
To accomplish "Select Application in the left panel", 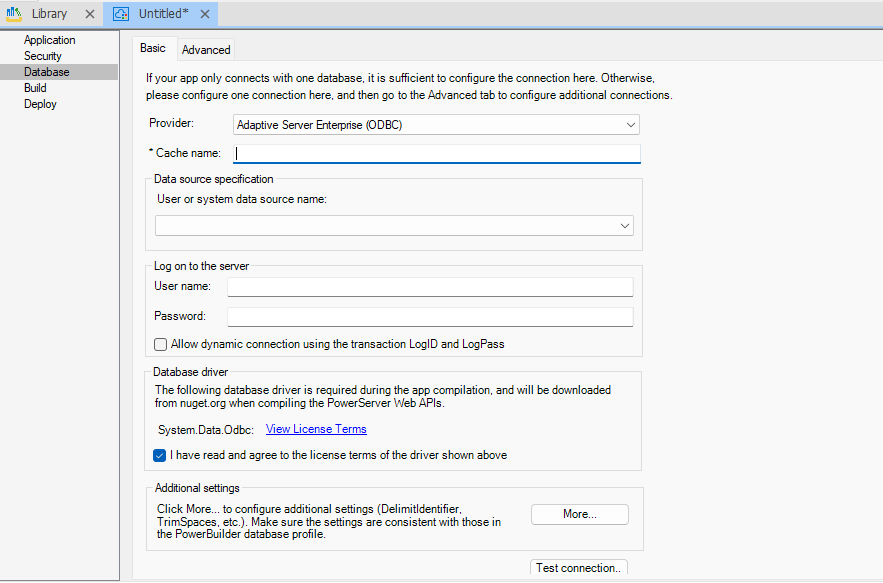I will 49,40.
